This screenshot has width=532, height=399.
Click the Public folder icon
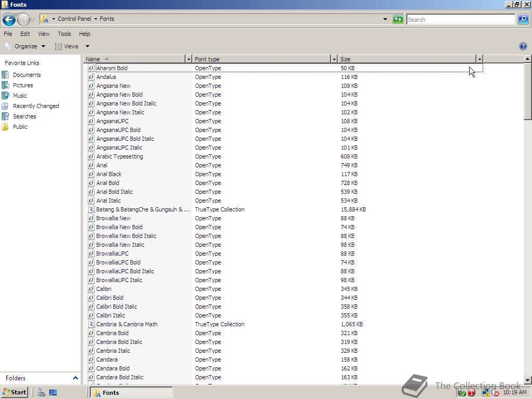5,127
